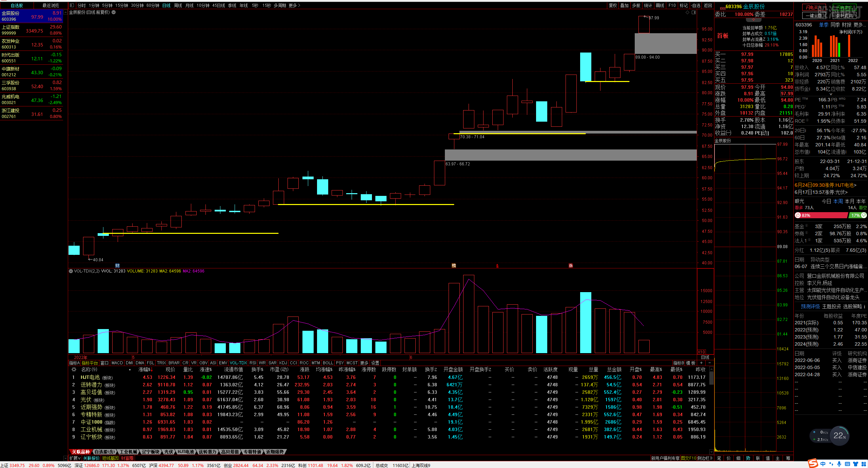Viewport: 868px width, 468px height.
Task: Click the 势 button in bottom right bar
Action: pos(748,458)
